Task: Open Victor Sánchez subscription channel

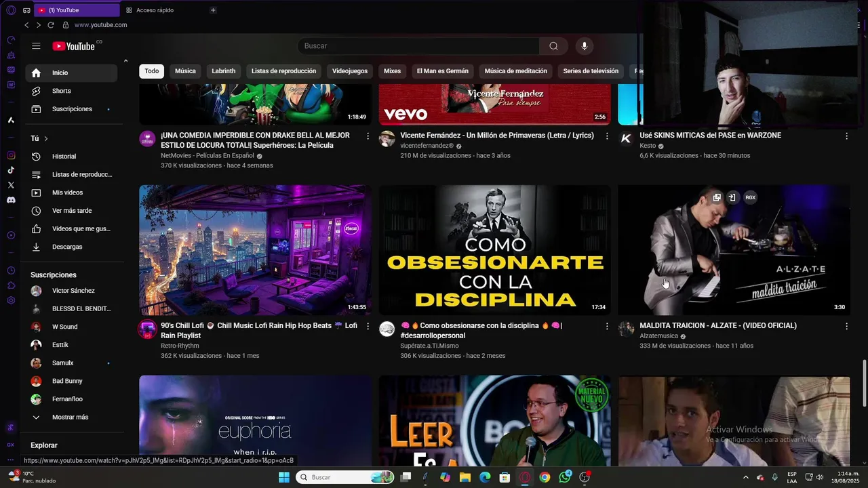Action: pyautogui.click(x=71, y=291)
